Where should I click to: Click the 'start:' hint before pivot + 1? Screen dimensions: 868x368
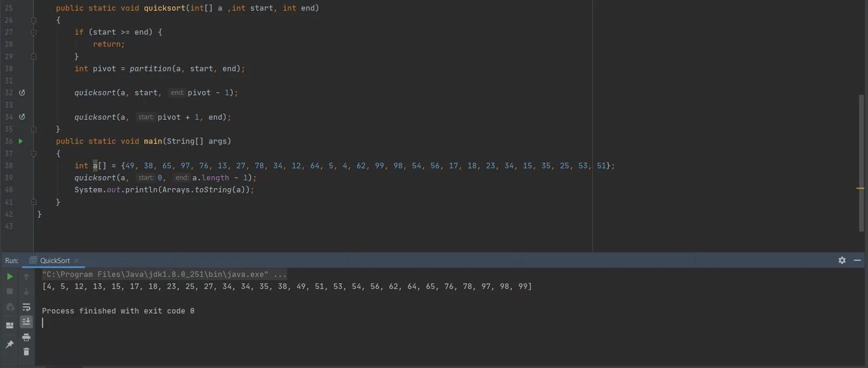[x=145, y=117]
